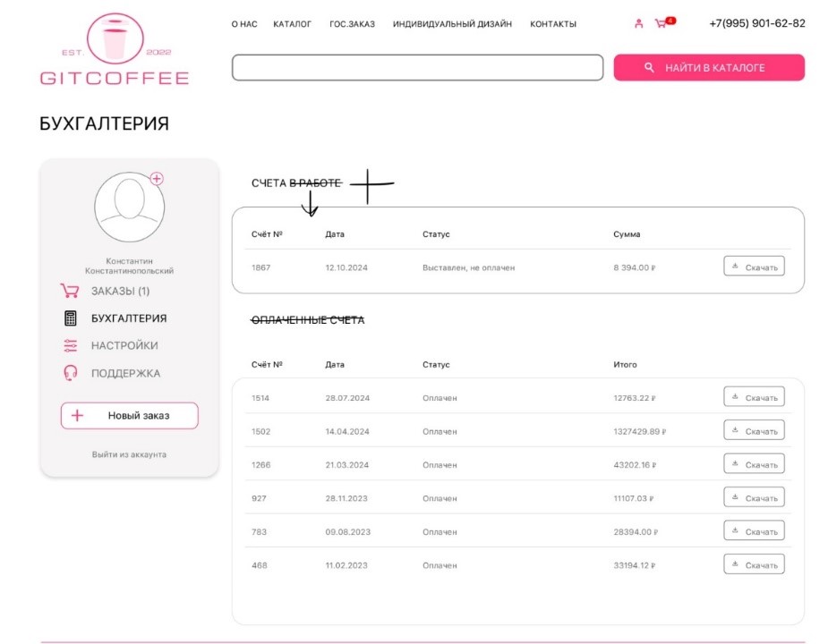
Task: Select invoice number 927
Action: (x=259, y=498)
